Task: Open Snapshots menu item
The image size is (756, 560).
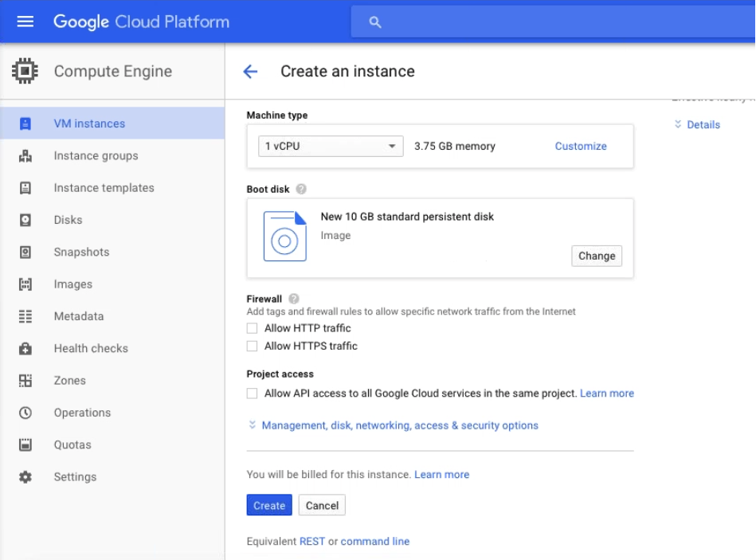Action: click(112, 252)
